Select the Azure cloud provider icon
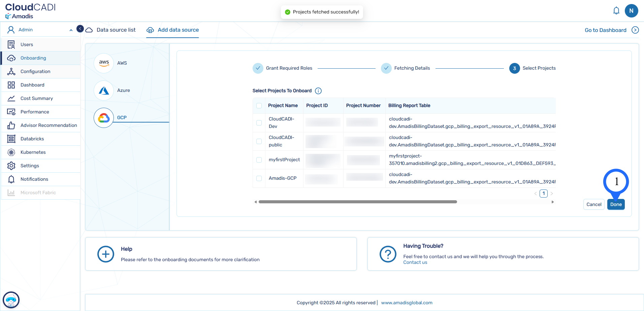The width and height of the screenshot is (644, 311). coord(104,90)
